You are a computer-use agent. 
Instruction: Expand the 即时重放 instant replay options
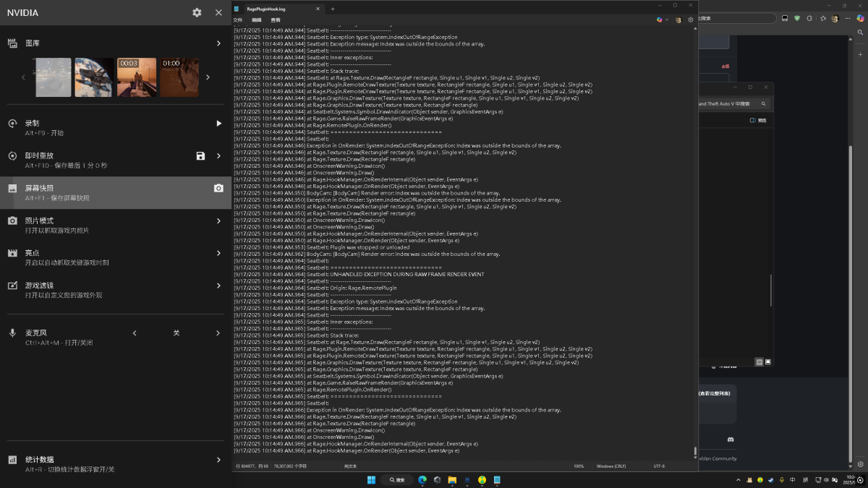(x=218, y=156)
